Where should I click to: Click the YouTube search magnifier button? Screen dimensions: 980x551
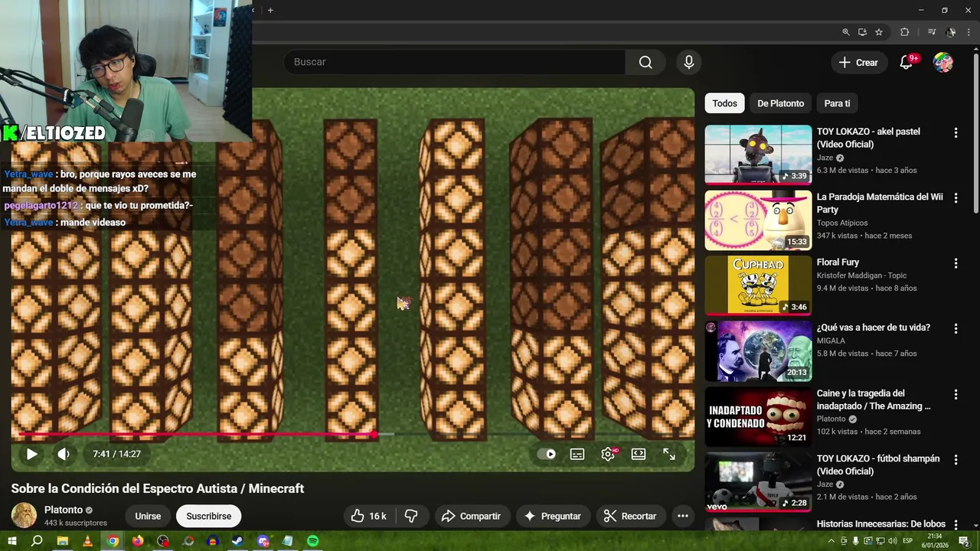coord(645,62)
